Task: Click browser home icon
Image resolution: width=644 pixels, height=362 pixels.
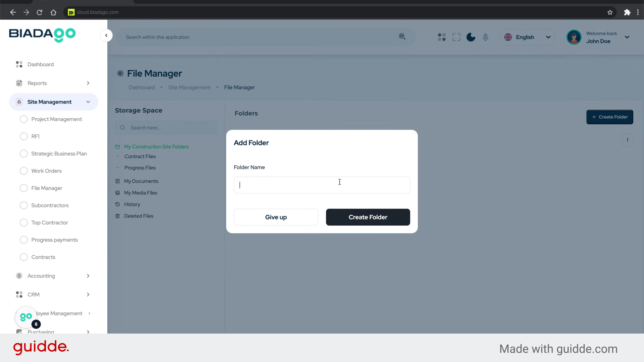Action: click(53, 12)
